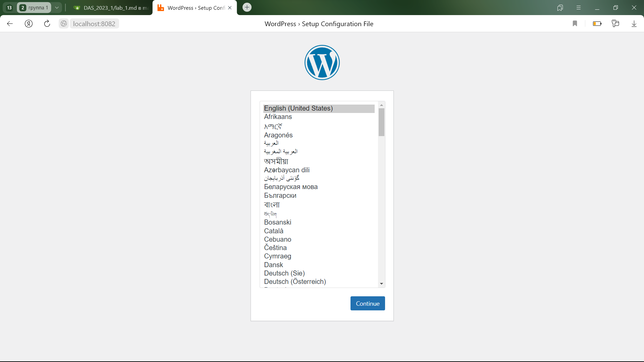Select Aragonés in the language list
644x362 pixels.
(x=319, y=135)
